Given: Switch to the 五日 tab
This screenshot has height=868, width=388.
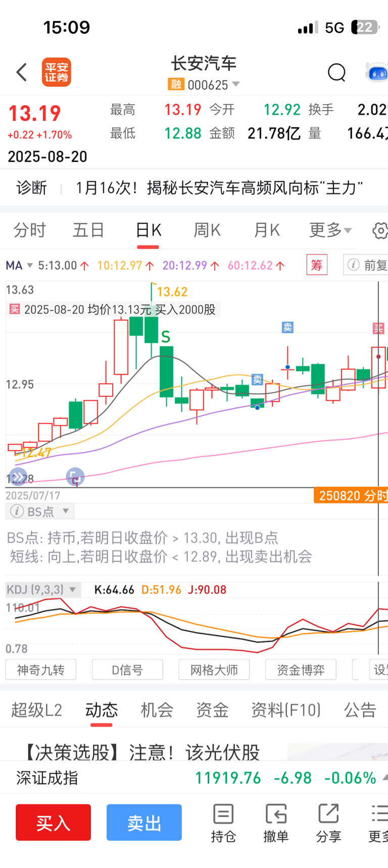Looking at the screenshot, I should [x=88, y=230].
